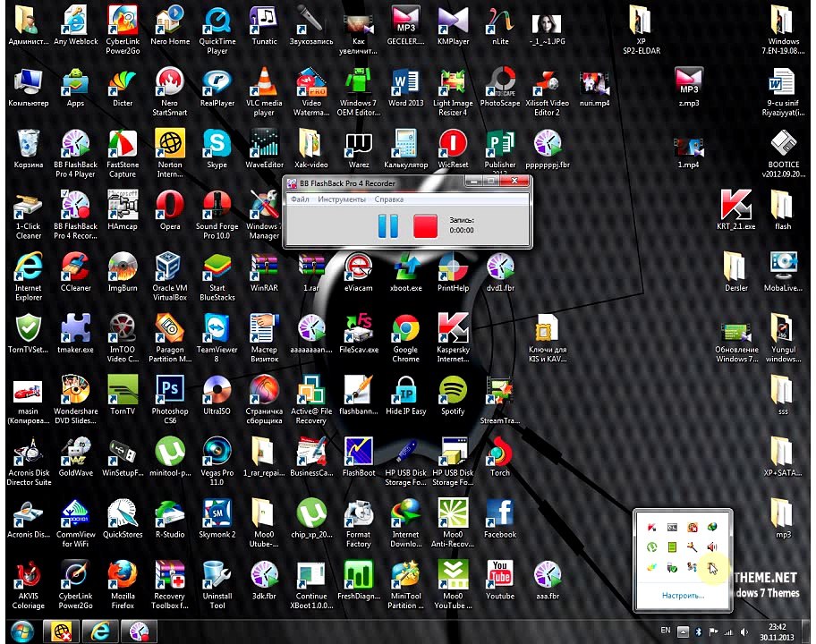Select the RealPlayer desktop icon
This screenshot has width=816, height=644.
pos(217,88)
